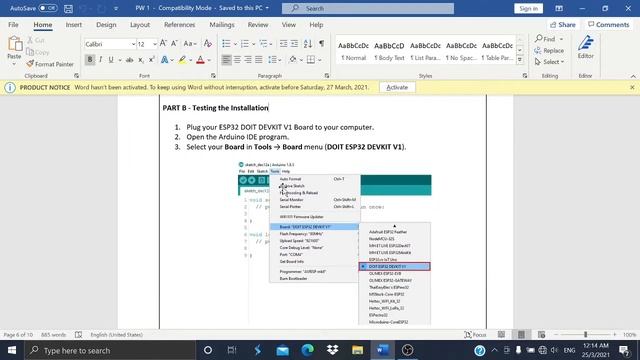Viewport: 640px width, 360px height.
Task: Expand the Paste options arrow
Action: tap(14, 64)
